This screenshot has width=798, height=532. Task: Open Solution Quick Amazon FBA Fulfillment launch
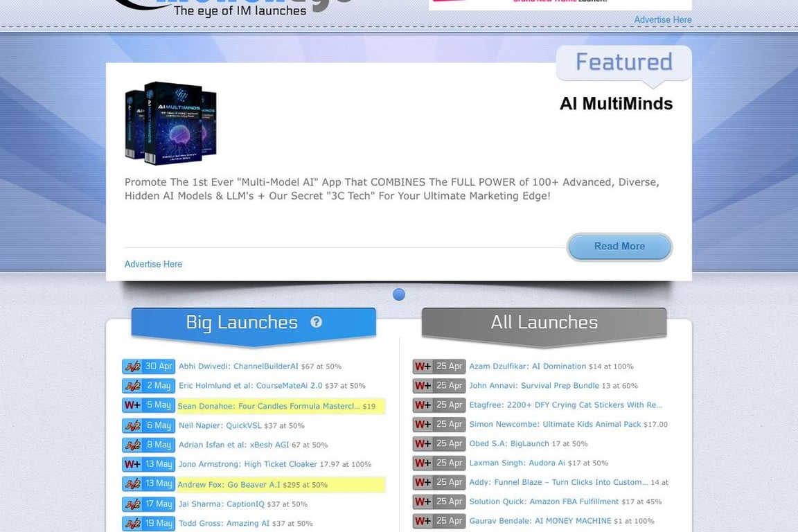(x=544, y=502)
